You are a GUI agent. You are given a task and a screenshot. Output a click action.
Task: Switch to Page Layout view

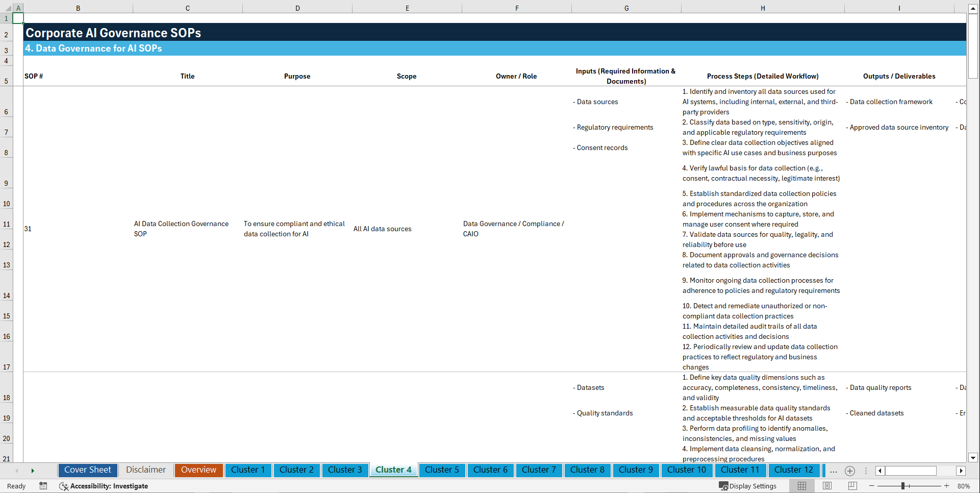(x=826, y=486)
